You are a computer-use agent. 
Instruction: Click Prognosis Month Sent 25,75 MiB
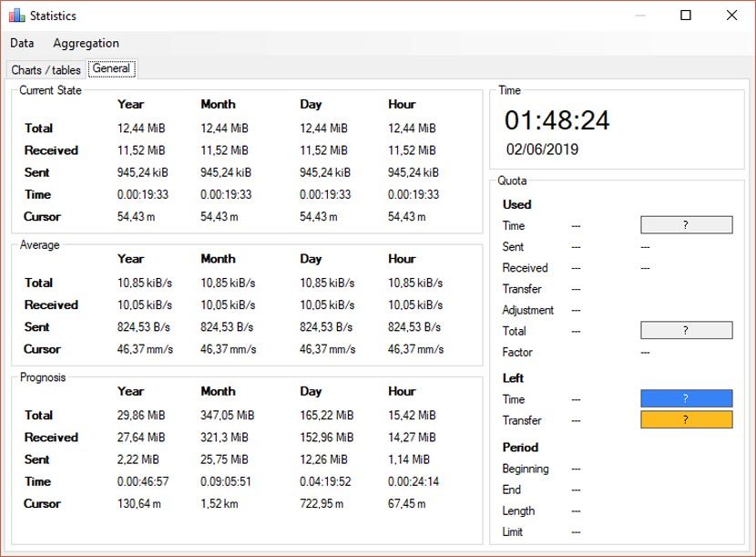pos(225,459)
